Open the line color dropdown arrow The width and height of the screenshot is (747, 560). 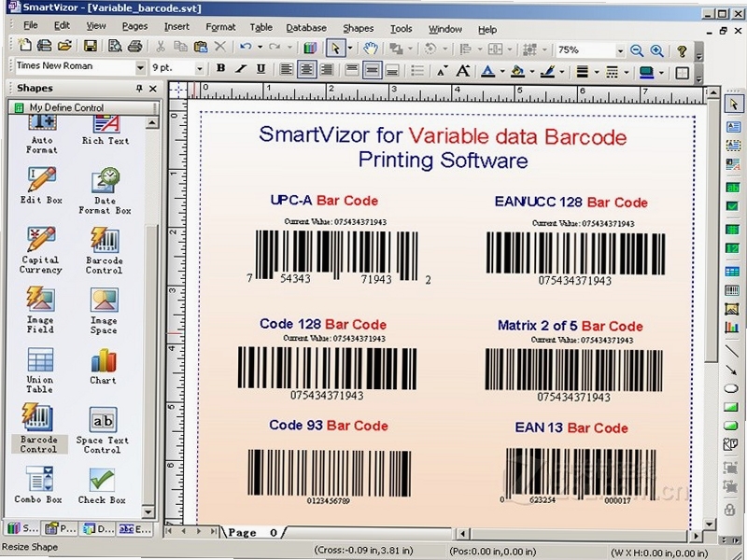tap(562, 73)
